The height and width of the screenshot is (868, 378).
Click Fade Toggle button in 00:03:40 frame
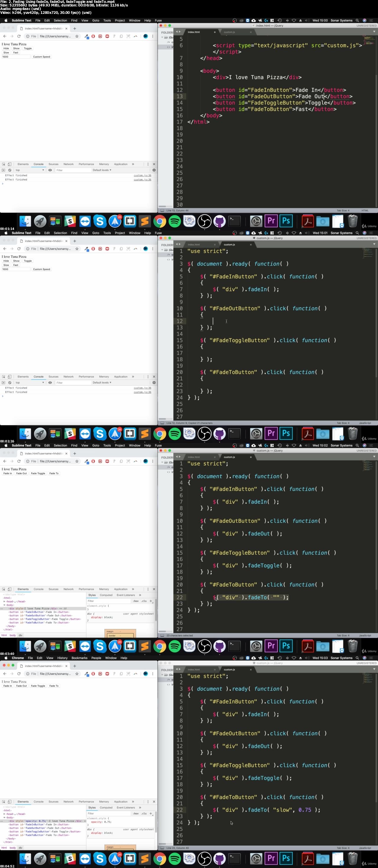tap(38, 473)
